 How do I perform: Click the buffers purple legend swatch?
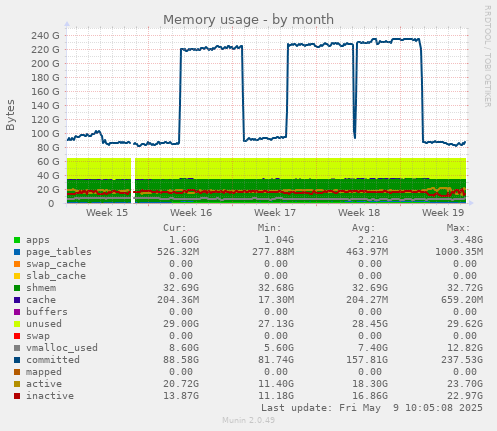17,312
